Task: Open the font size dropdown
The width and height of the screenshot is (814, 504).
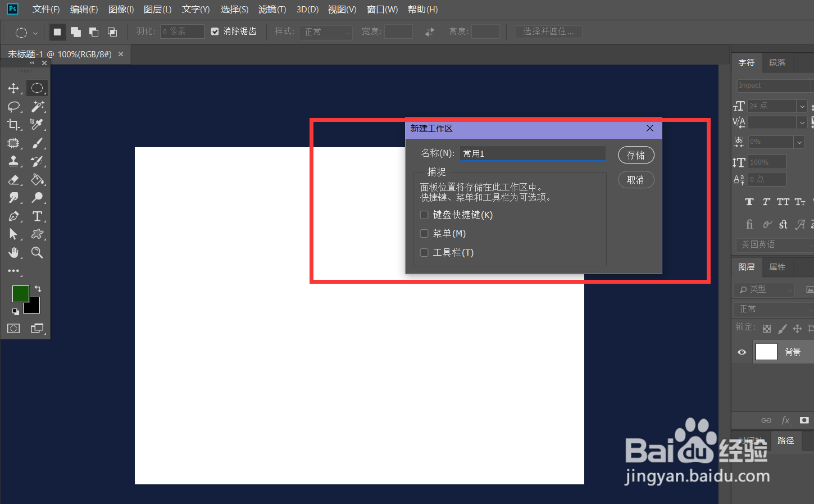Action: click(802, 106)
